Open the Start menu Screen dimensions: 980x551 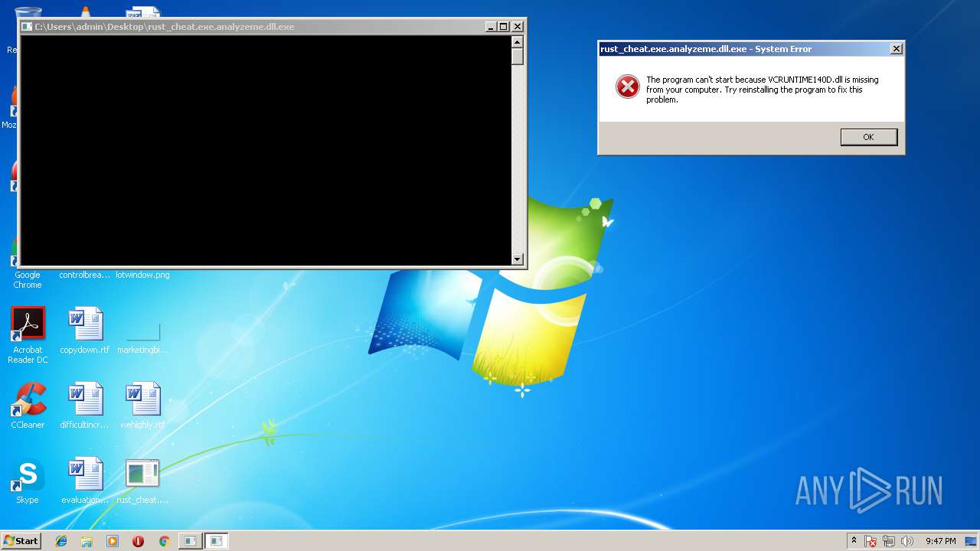point(21,541)
